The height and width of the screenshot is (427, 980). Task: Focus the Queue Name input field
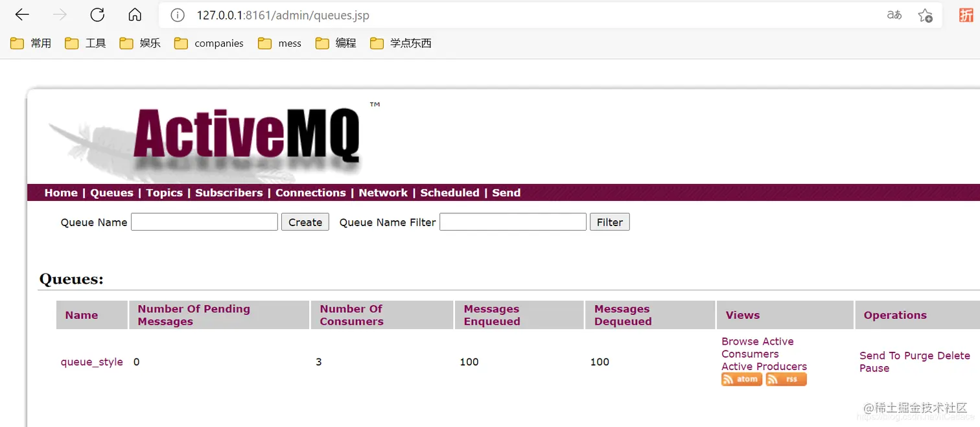click(204, 222)
